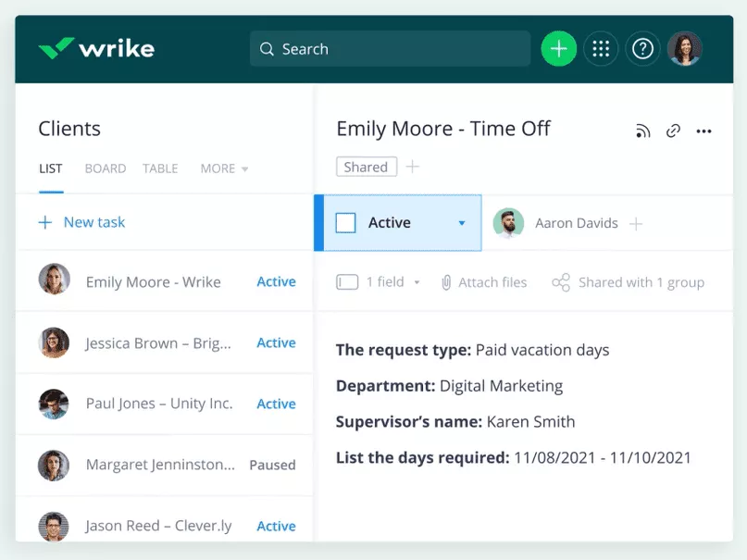Click Active status on Jessica Brown row
This screenshot has width=747, height=560.
coord(277,342)
